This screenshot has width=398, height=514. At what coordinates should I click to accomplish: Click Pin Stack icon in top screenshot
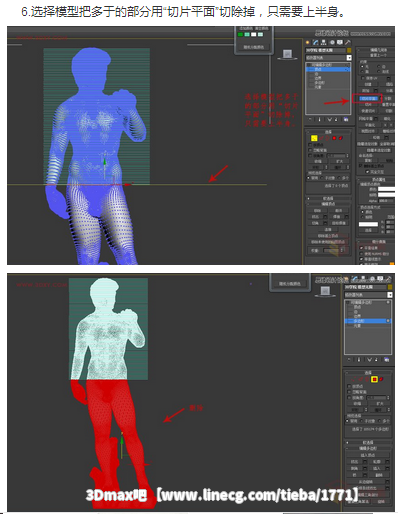tap(310, 119)
